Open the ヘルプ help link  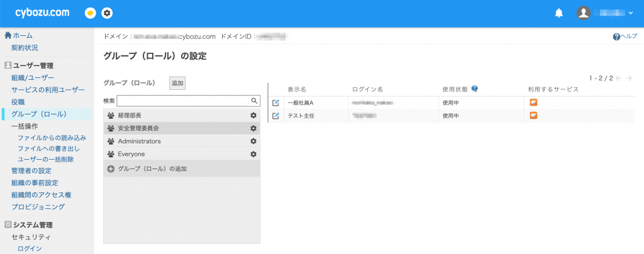point(625,36)
